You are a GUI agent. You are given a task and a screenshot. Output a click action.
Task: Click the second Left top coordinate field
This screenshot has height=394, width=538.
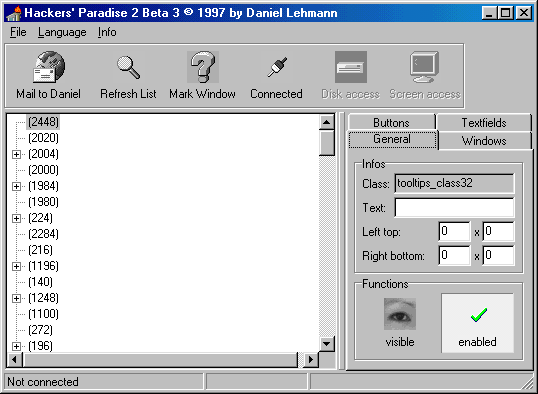499,231
